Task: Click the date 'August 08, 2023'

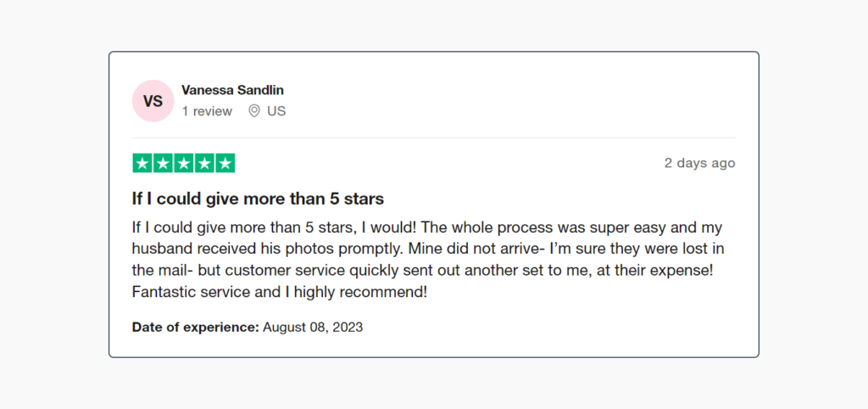Action: (313, 327)
